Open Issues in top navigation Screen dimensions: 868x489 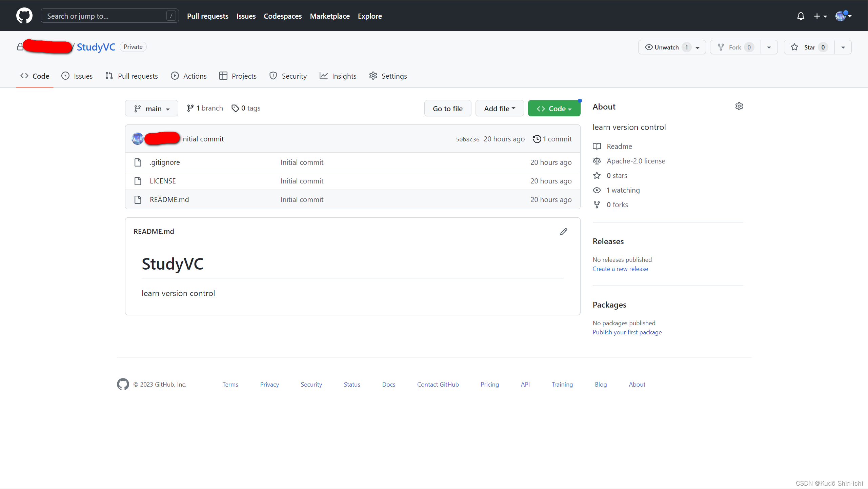pyautogui.click(x=246, y=16)
